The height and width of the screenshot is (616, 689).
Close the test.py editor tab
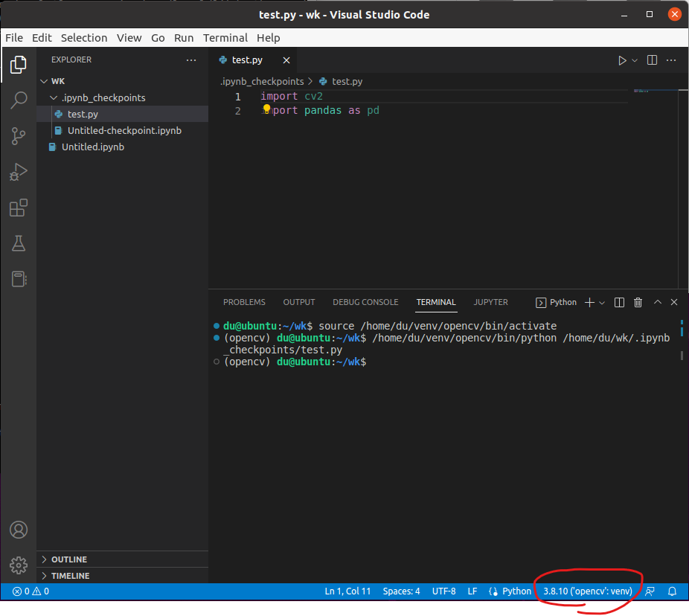click(x=286, y=60)
